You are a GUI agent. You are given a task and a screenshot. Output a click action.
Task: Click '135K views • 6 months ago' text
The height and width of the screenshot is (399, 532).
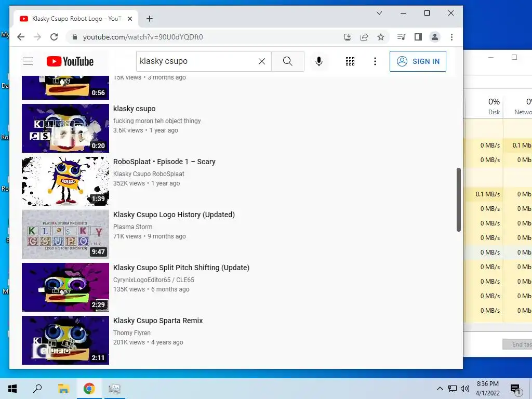(151, 289)
